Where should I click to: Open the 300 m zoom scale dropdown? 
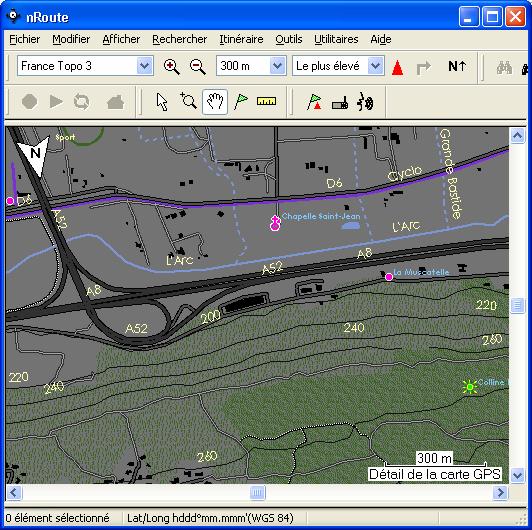[x=251, y=66]
